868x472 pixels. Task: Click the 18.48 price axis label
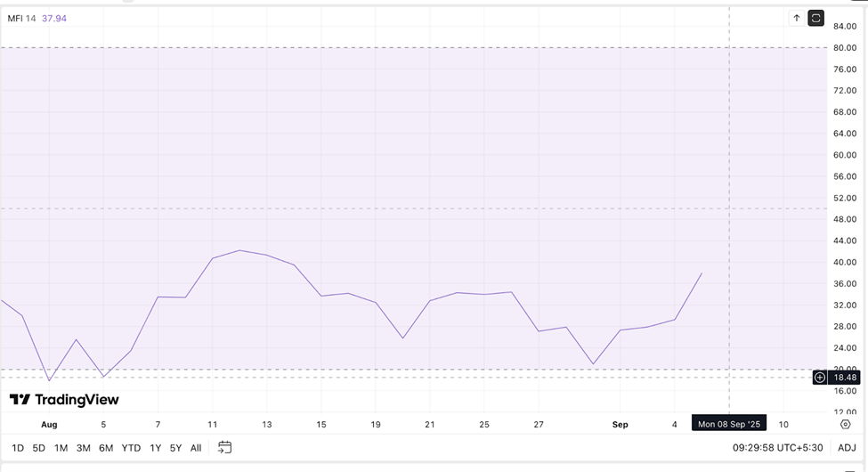(844, 378)
